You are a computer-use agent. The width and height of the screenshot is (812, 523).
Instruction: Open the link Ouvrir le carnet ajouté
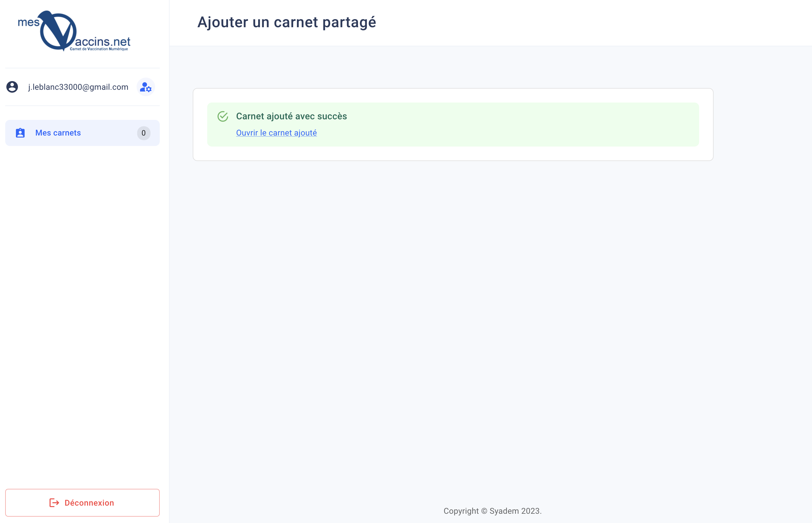(x=277, y=133)
